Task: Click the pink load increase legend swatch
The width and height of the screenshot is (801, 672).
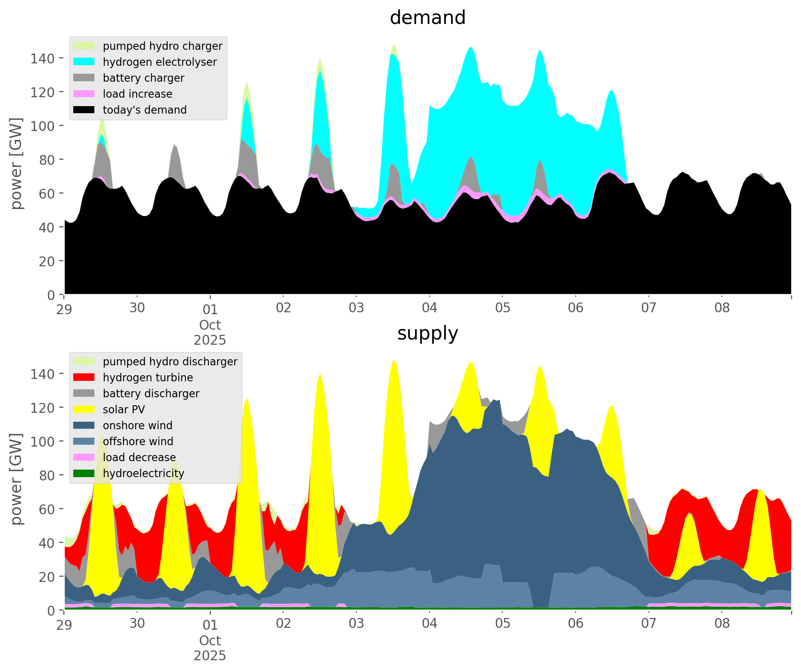Action: (85, 94)
